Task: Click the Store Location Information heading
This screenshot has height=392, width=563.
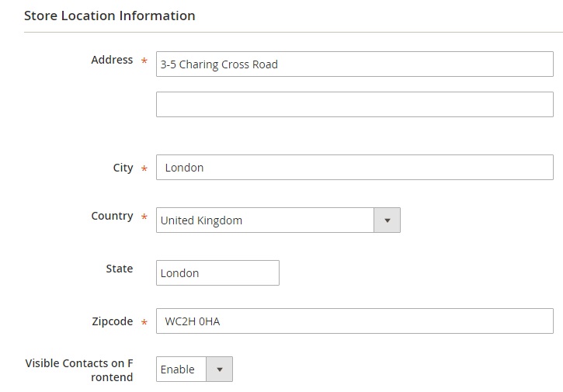Action: tap(109, 16)
